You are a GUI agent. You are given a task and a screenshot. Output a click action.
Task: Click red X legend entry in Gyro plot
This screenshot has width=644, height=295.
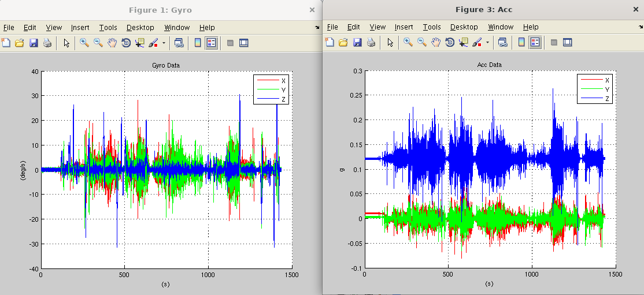point(271,81)
